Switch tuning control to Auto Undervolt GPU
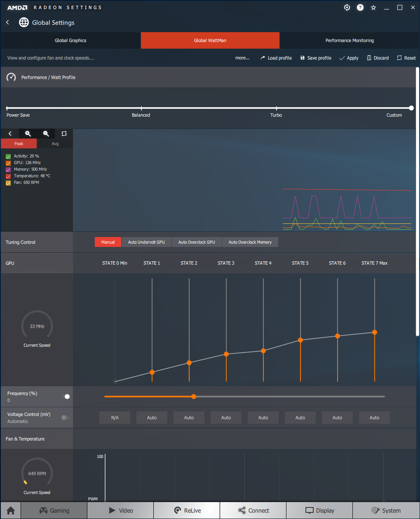Image resolution: width=420 pixels, height=519 pixels. point(146,242)
